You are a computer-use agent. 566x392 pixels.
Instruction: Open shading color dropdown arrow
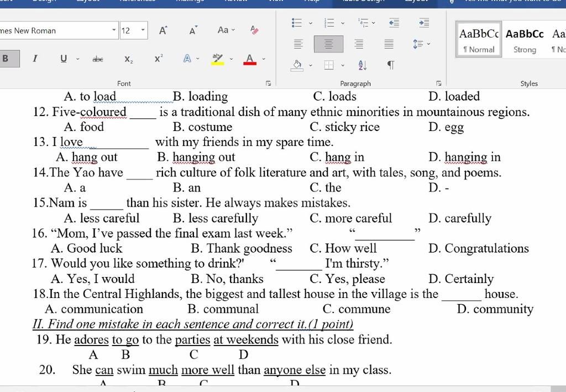[311, 66]
